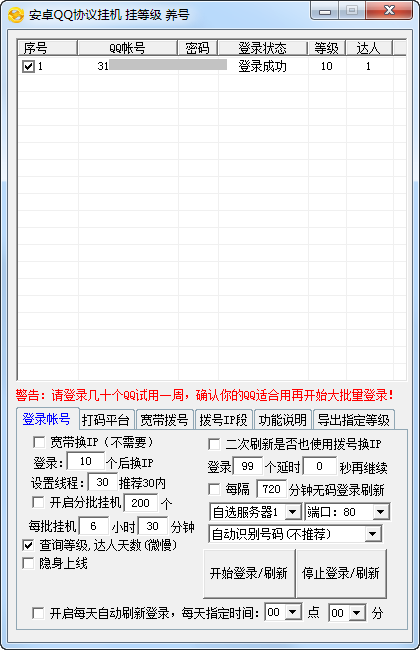Click the 延时 seconds field showing 0
This screenshot has width=420, height=650.
tap(319, 466)
